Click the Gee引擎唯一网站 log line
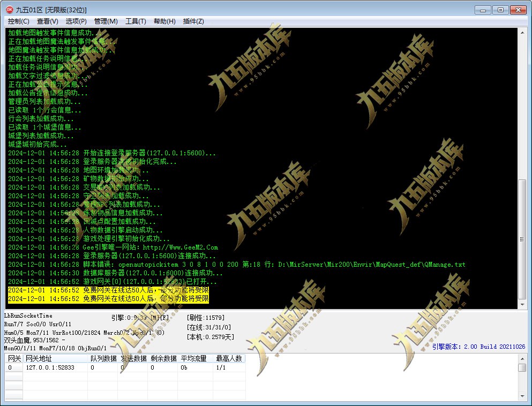The height and width of the screenshot is (406, 532). point(113,247)
